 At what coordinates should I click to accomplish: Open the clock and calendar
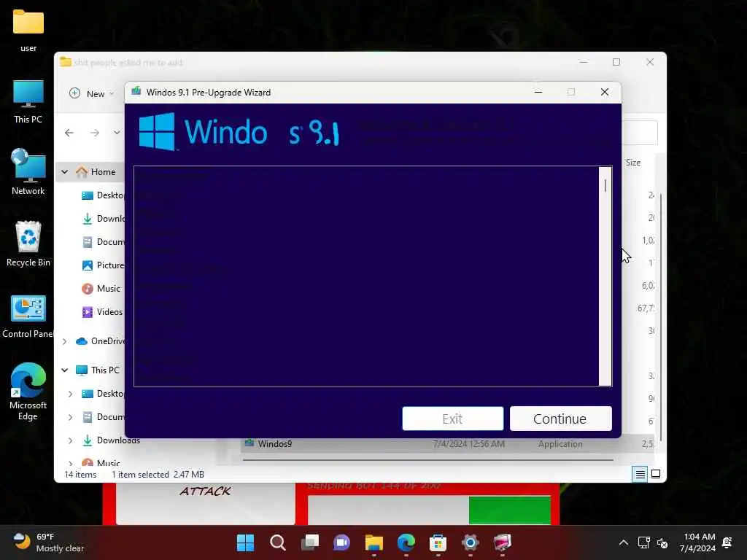698,542
